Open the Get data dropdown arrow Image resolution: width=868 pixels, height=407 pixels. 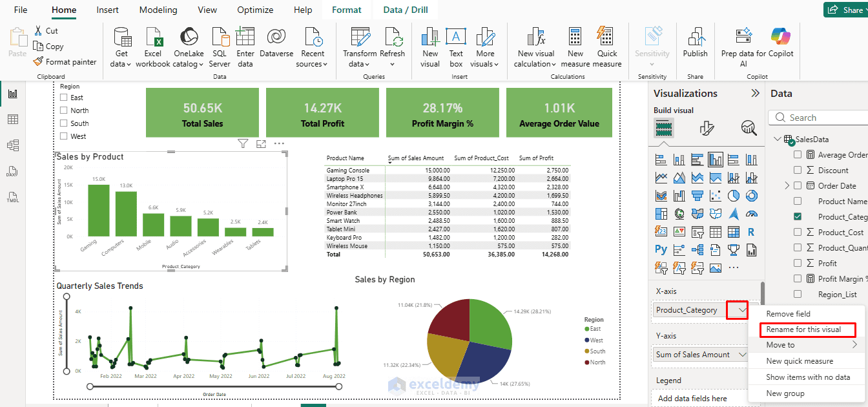pyautogui.click(x=129, y=65)
